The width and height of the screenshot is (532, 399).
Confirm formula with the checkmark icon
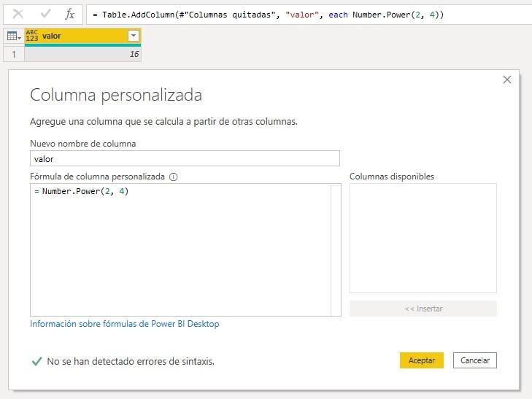45,14
